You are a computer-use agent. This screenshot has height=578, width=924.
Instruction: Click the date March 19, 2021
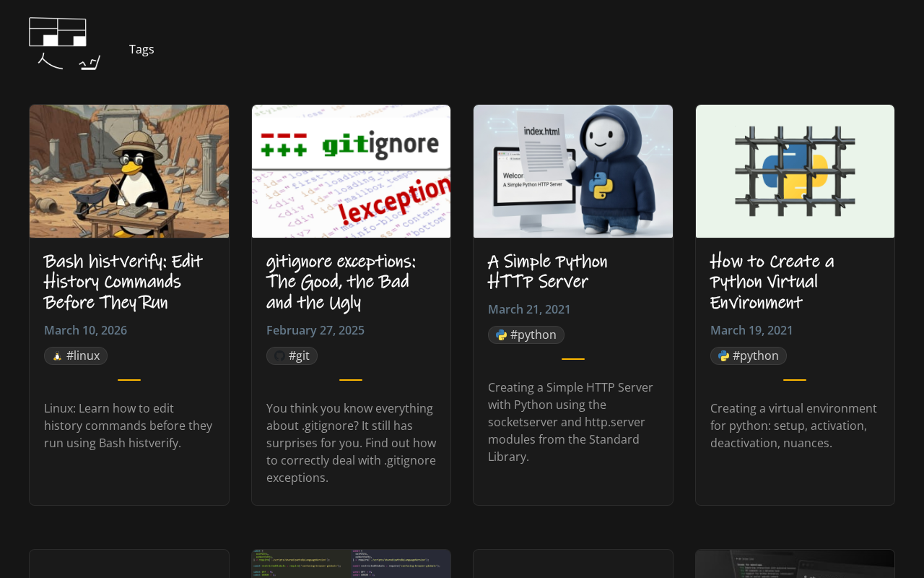[x=751, y=330]
